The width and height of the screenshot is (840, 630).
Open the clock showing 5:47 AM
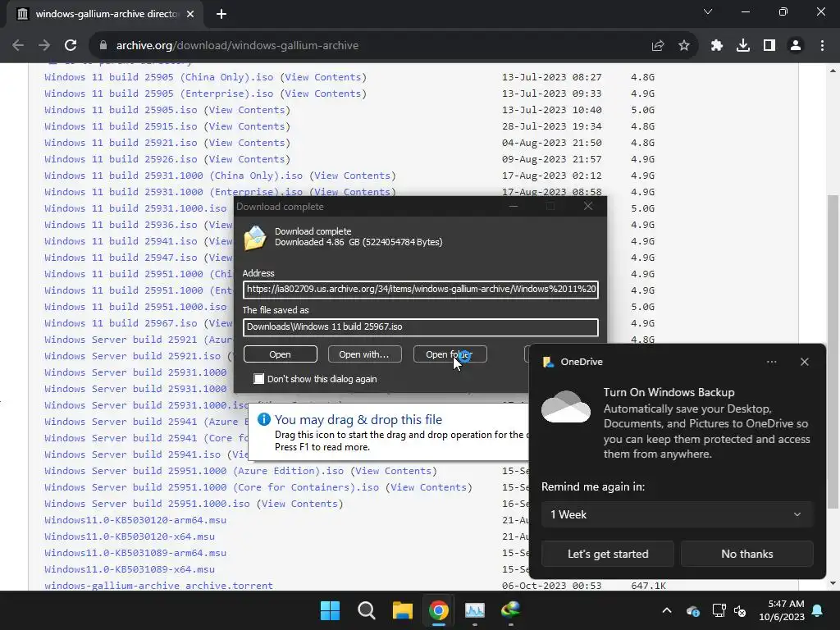pyautogui.click(x=782, y=610)
